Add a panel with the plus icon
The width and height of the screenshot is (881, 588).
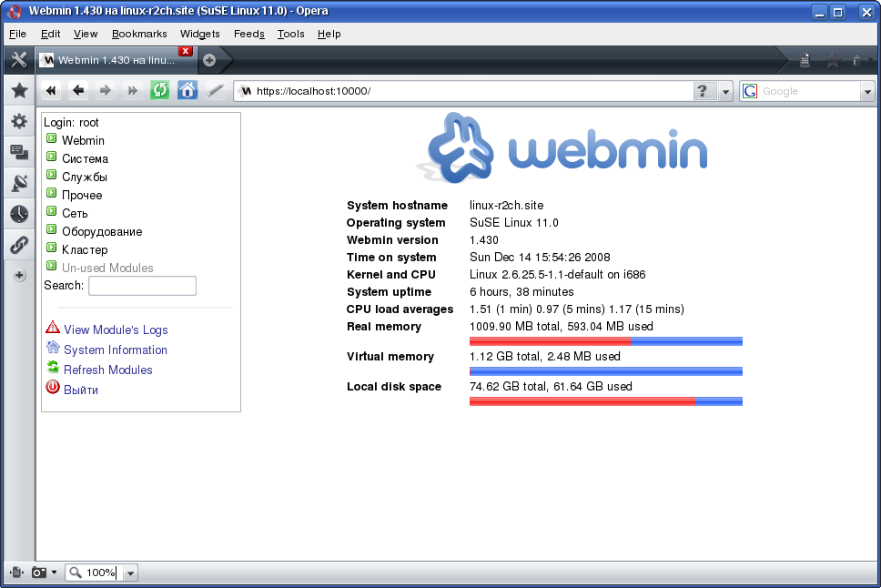(x=20, y=276)
